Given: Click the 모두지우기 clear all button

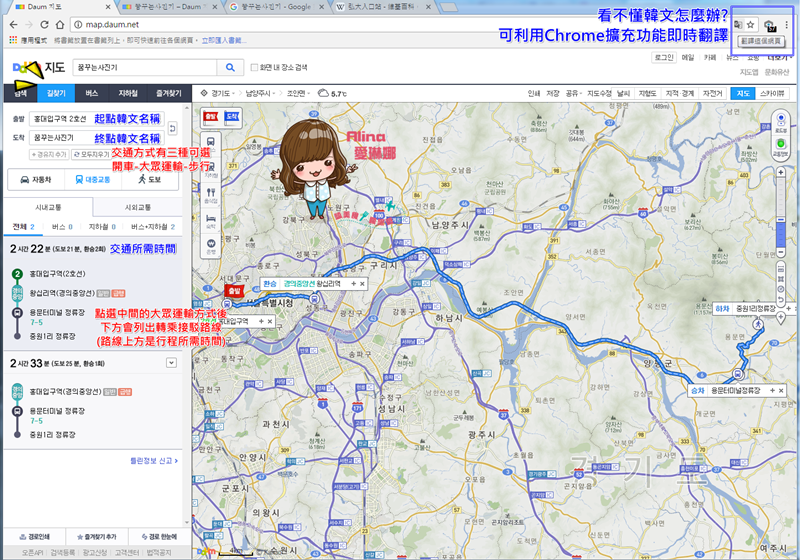Looking at the screenshot, I should coord(91,154).
